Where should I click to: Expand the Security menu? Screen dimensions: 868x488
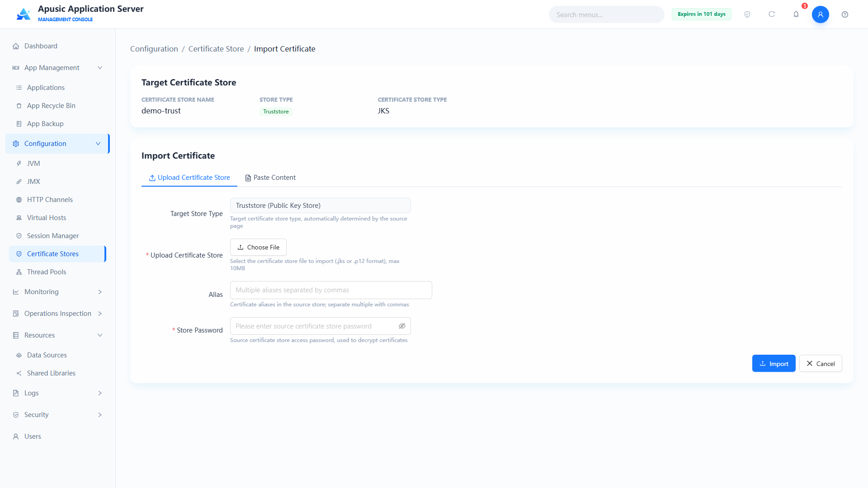pos(58,415)
